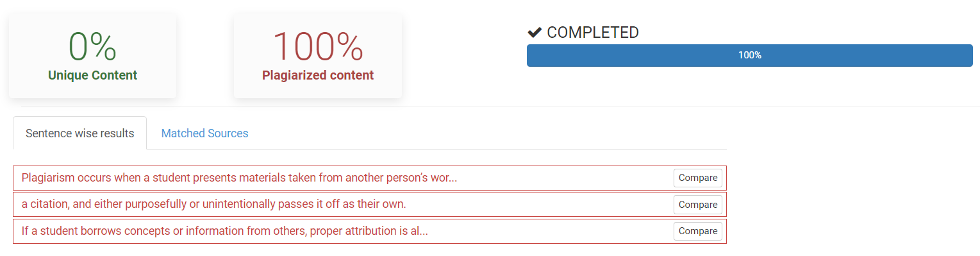Select the 'a citation, and either purposefully' result text
The image size is (980, 256).
(213, 204)
